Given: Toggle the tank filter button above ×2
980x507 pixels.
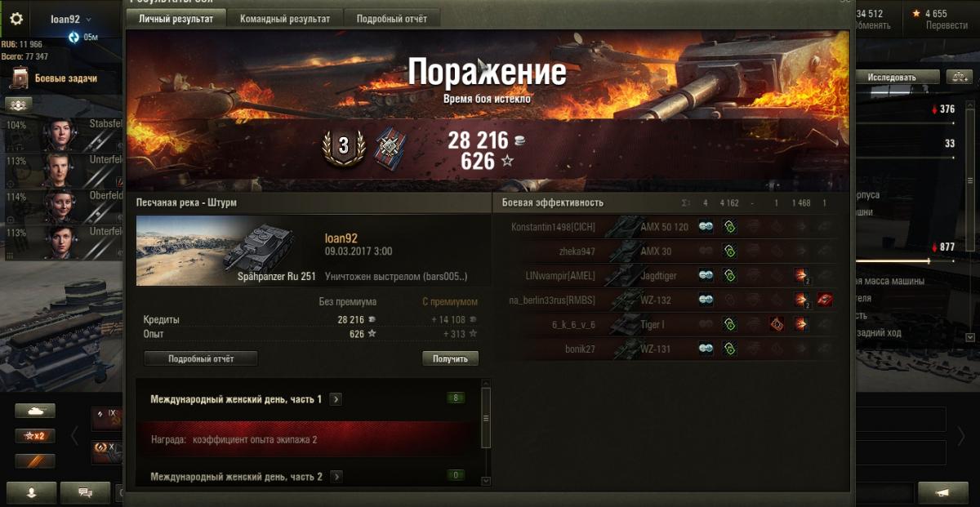Looking at the screenshot, I should 35,411.
